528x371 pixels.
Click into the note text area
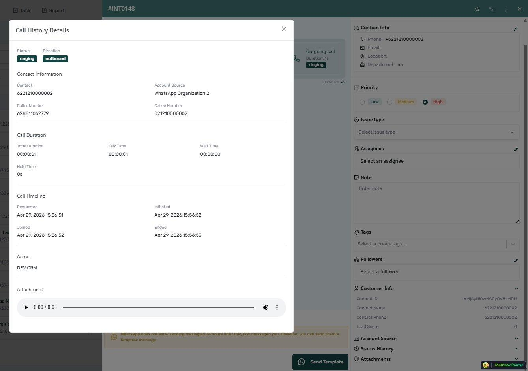coord(437,203)
